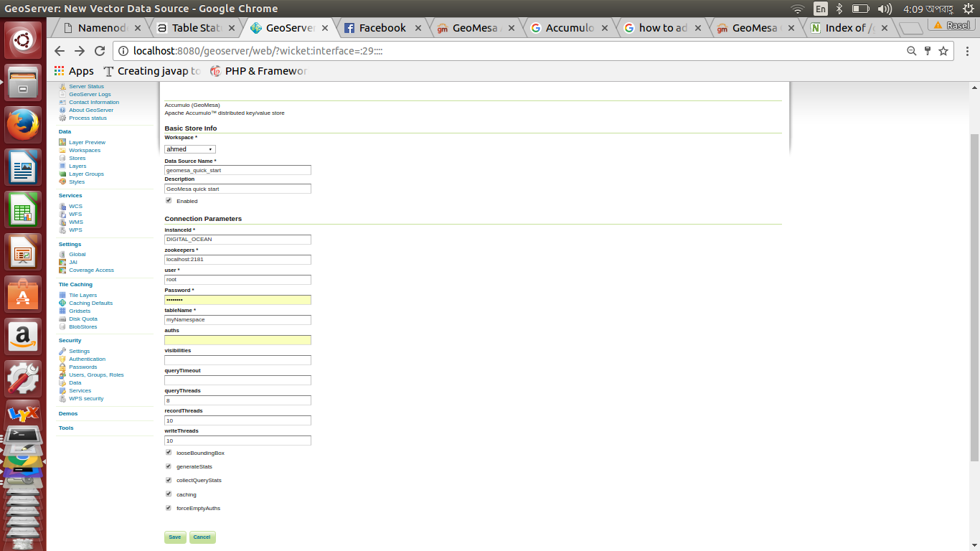Viewport: 980px width, 551px height.
Task: Click the Rasel profile button in Chrome
Action: [x=951, y=25]
